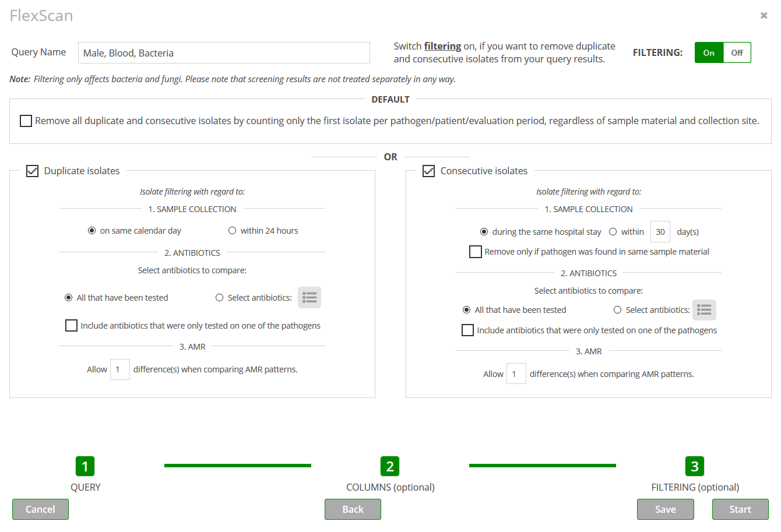Screen dimensions: 781x532
Task: Open antibiotics list icon under Consecutive isolates
Action: [x=704, y=310]
